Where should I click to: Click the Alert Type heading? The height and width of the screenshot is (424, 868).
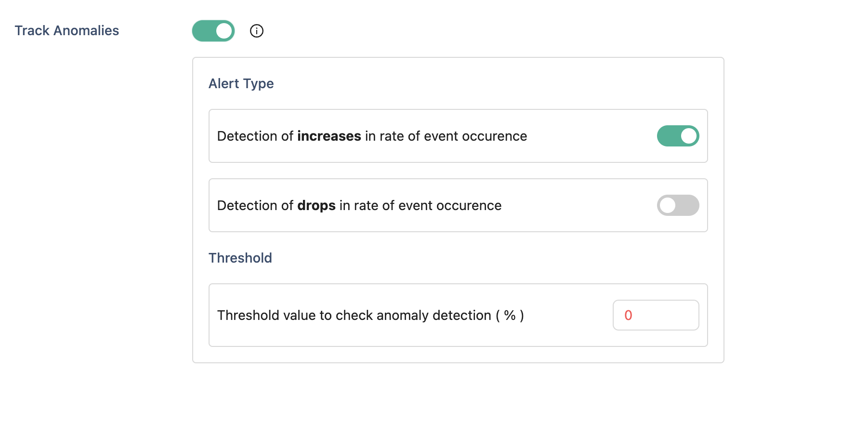tap(241, 84)
